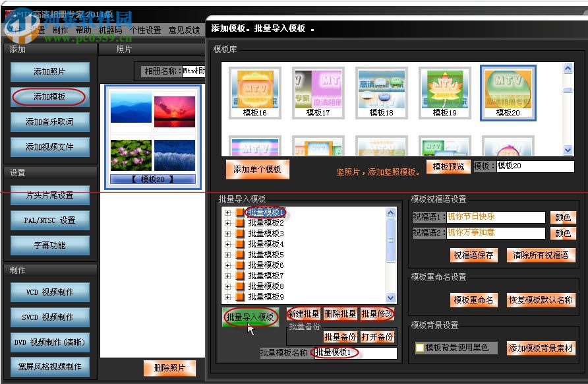Open the 帮助 menu
Image resolution: width=588 pixels, height=384 pixels.
click(x=83, y=30)
